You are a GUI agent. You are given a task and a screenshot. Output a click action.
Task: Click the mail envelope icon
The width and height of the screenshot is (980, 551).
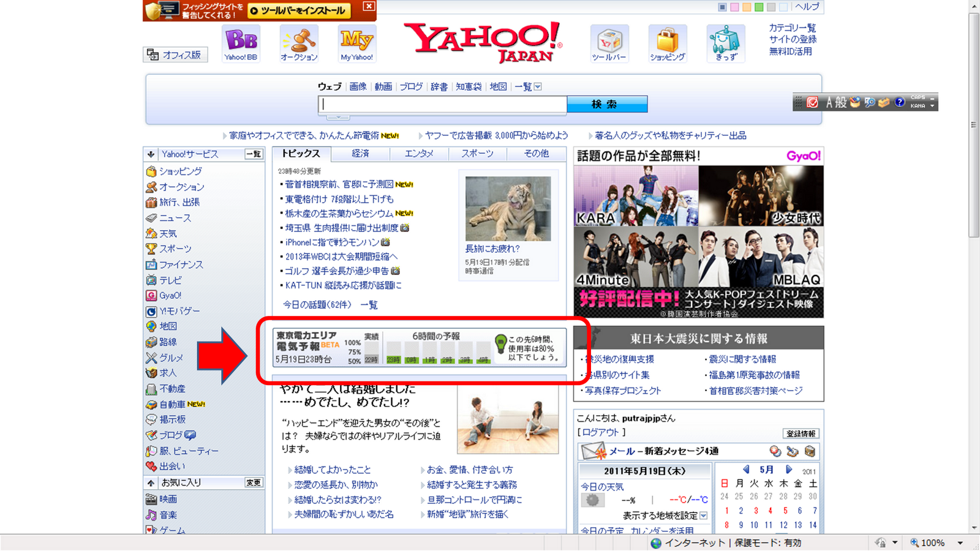(594, 452)
